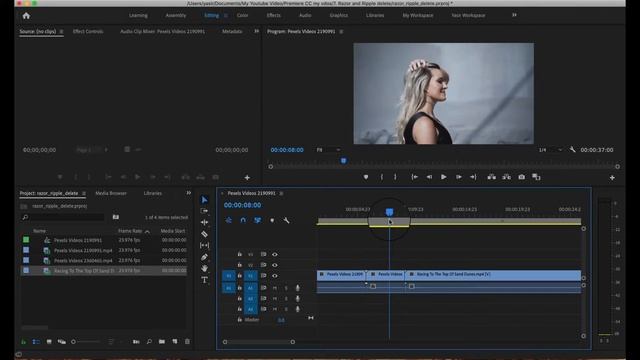Switch Project panel to icon view
Image resolution: width=640 pixels, height=360 pixels.
(49, 341)
